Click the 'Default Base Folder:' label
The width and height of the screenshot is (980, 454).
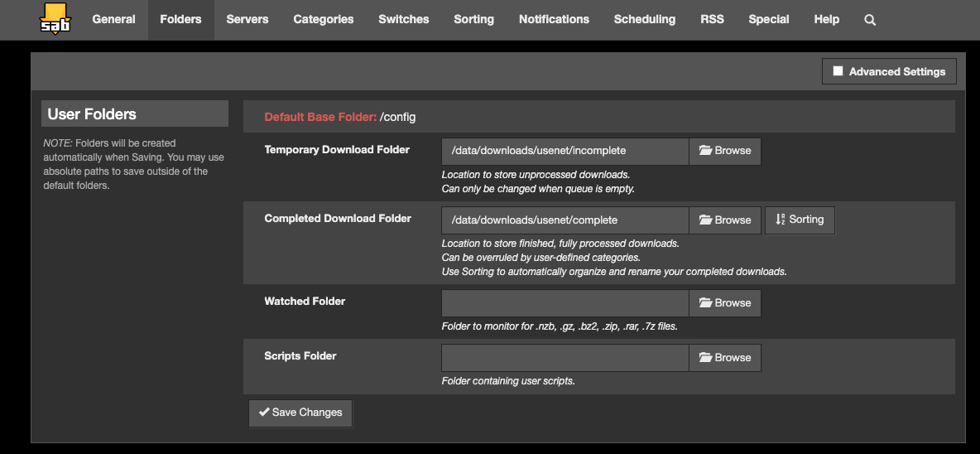tap(320, 117)
